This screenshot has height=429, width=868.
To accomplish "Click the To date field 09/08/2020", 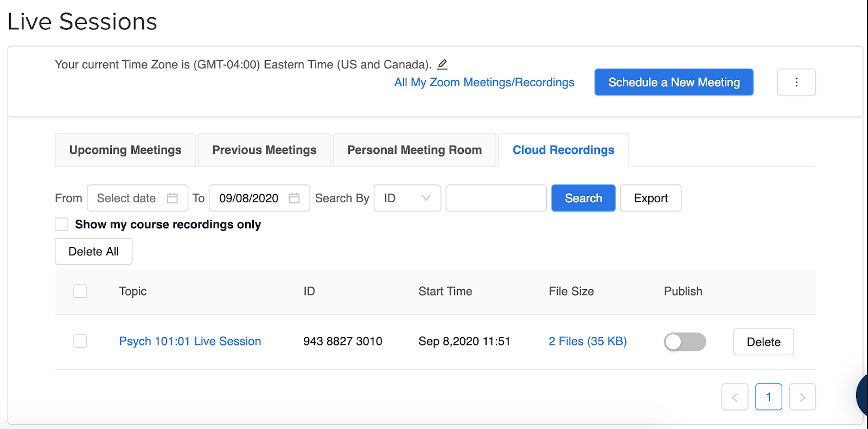I will coord(259,198).
